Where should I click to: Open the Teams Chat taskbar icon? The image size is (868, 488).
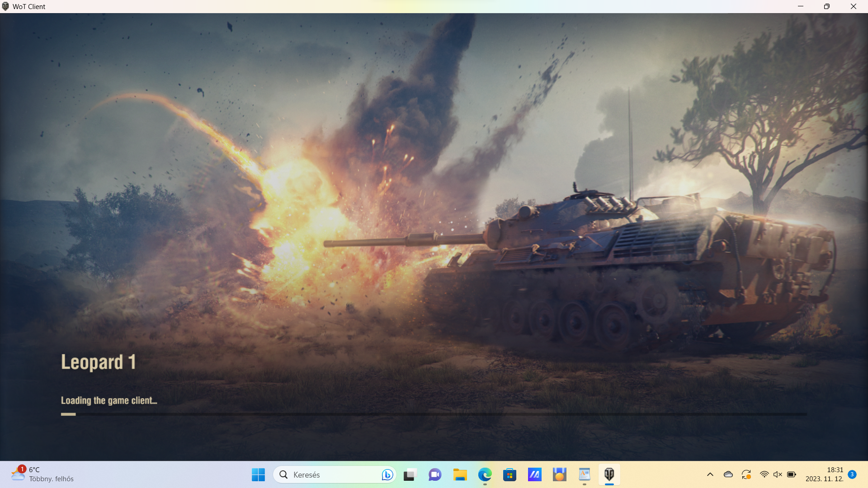pyautogui.click(x=435, y=474)
